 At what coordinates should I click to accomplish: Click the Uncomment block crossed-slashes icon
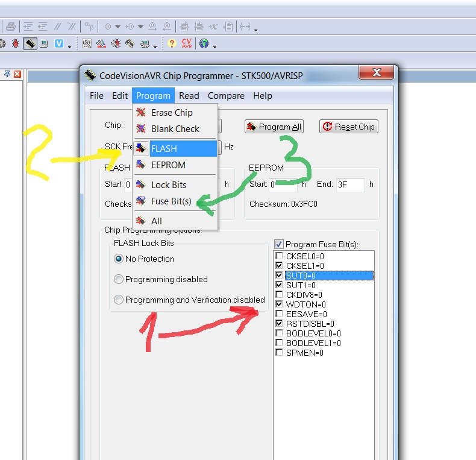[72, 27]
